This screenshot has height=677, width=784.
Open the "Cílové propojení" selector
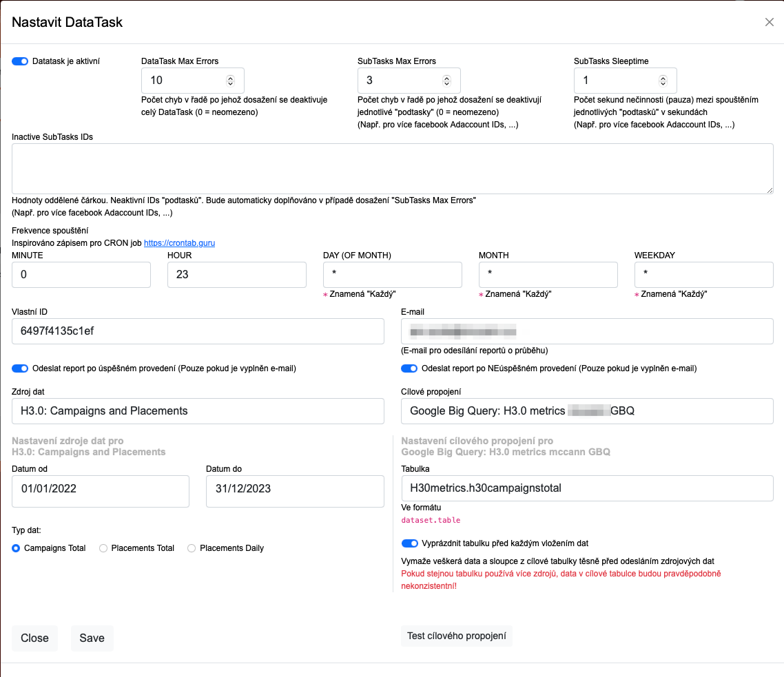click(x=588, y=411)
